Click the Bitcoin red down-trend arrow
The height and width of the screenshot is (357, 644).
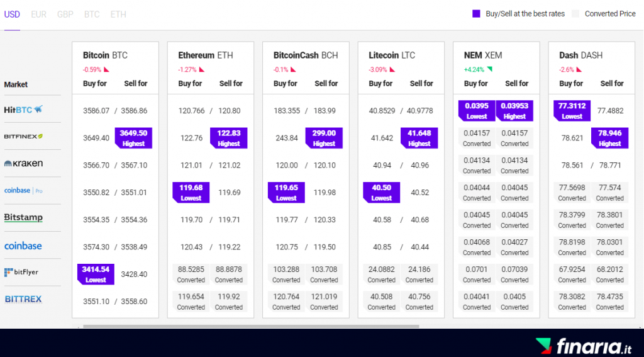[106, 69]
